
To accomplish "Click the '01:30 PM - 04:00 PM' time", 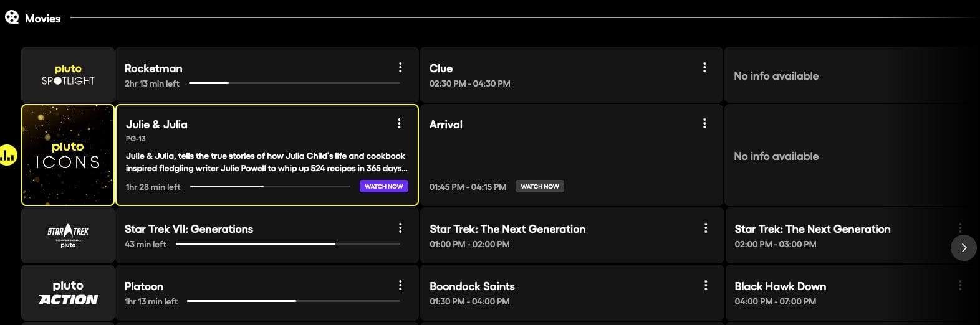I will [x=469, y=301].
